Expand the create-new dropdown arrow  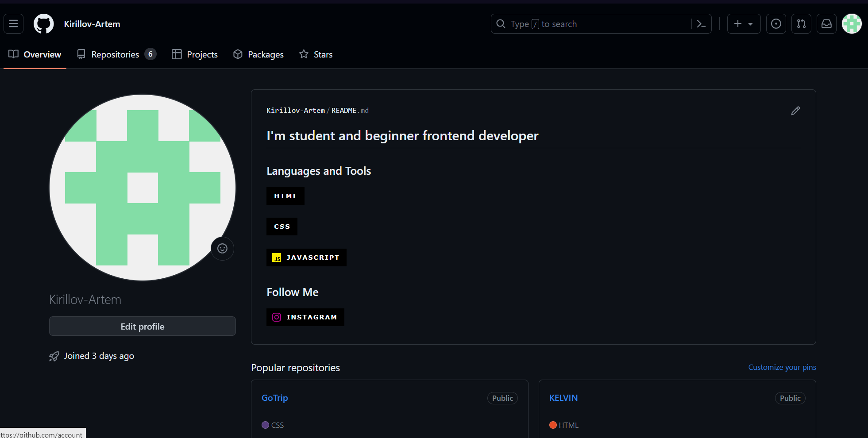point(750,24)
